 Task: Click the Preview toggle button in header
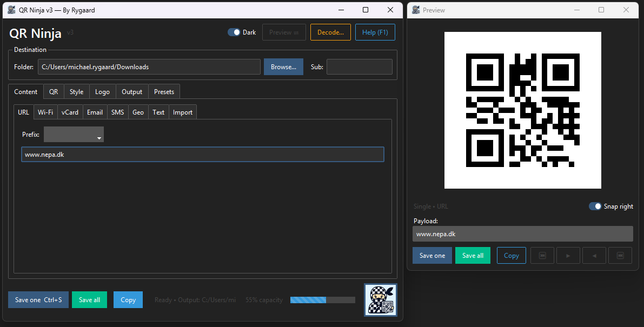[284, 32]
